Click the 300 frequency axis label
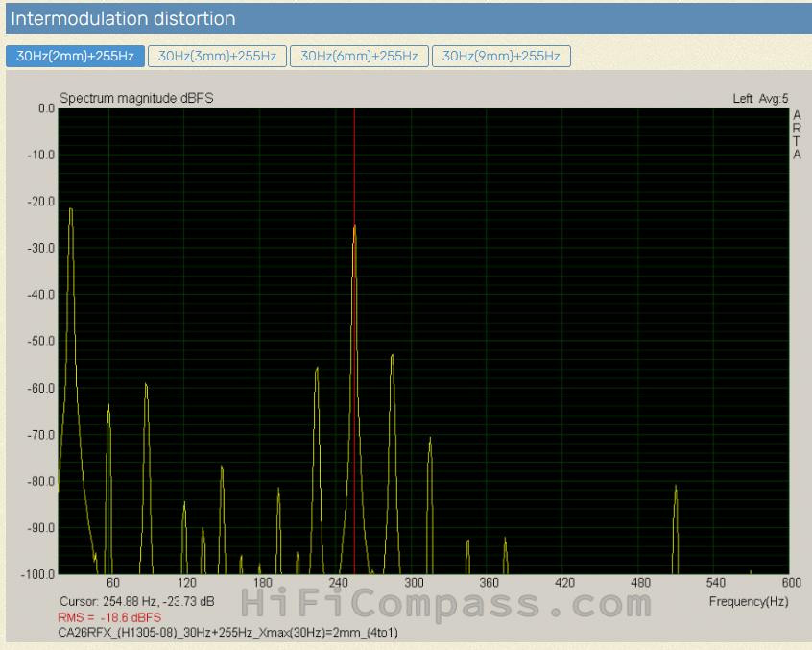Screen dimensions: 812x650 [x=414, y=583]
